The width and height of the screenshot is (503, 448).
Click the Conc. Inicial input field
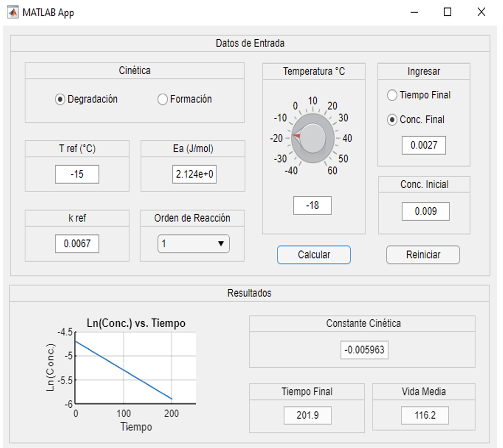click(425, 211)
